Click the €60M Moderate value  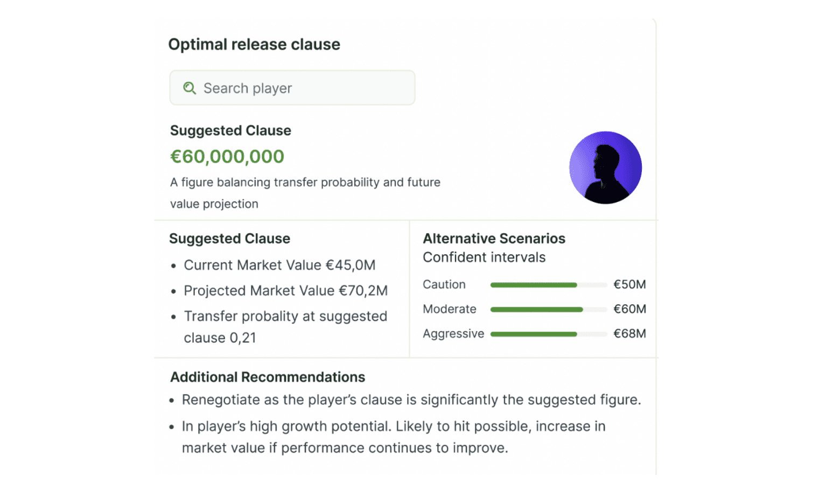pos(629,310)
